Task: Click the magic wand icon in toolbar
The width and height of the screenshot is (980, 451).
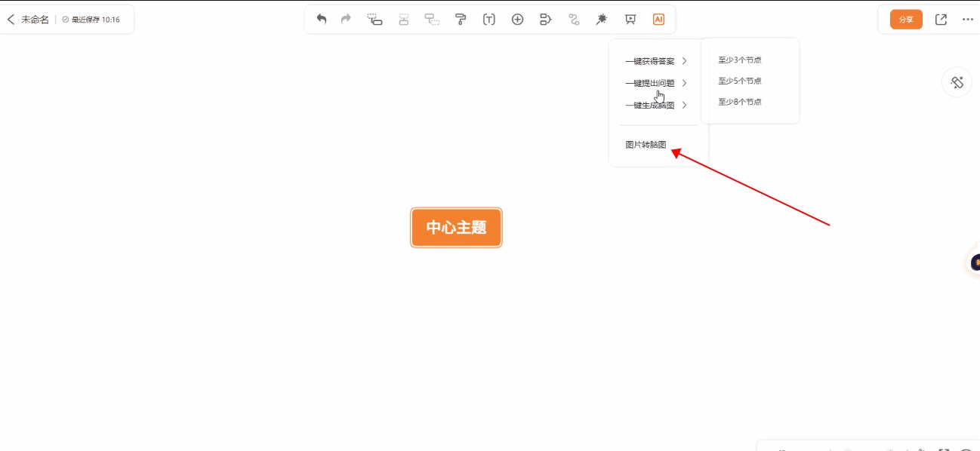Action: point(601,20)
